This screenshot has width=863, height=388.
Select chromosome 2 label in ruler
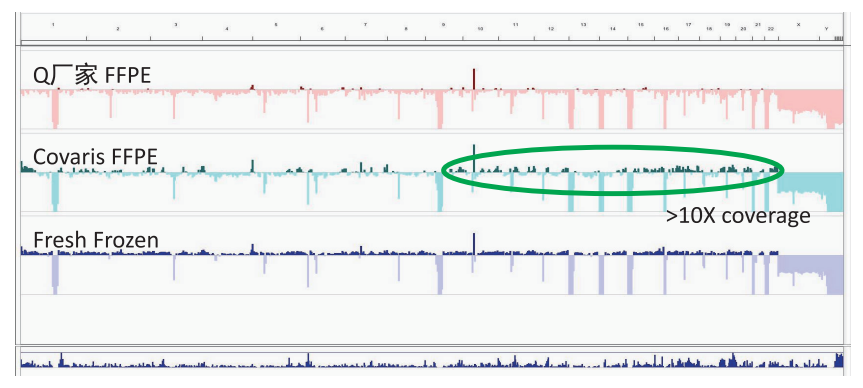(x=118, y=28)
